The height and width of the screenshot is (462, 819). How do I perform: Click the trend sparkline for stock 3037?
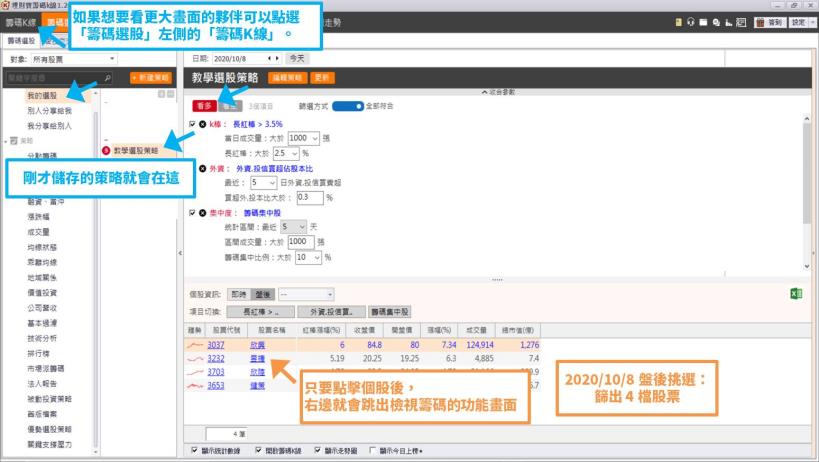(x=195, y=345)
